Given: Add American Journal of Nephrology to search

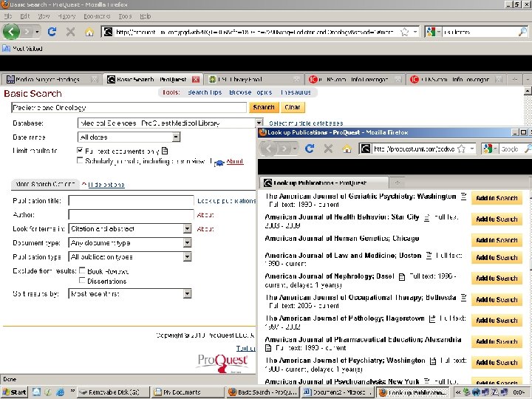Looking at the screenshot, I should [497, 279].
